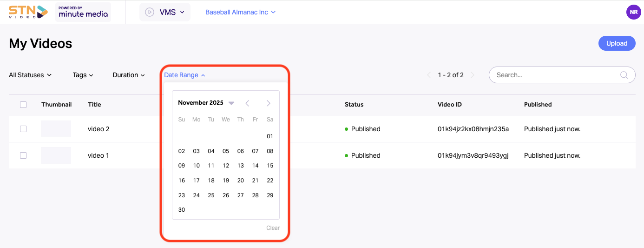644x248 pixels.
Task: Select the checkbox for video 1
Action: tap(23, 155)
